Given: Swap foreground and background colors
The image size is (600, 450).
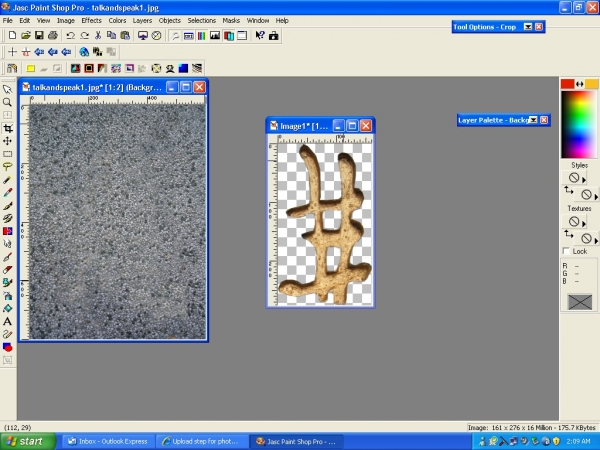Looking at the screenshot, I should point(579,84).
